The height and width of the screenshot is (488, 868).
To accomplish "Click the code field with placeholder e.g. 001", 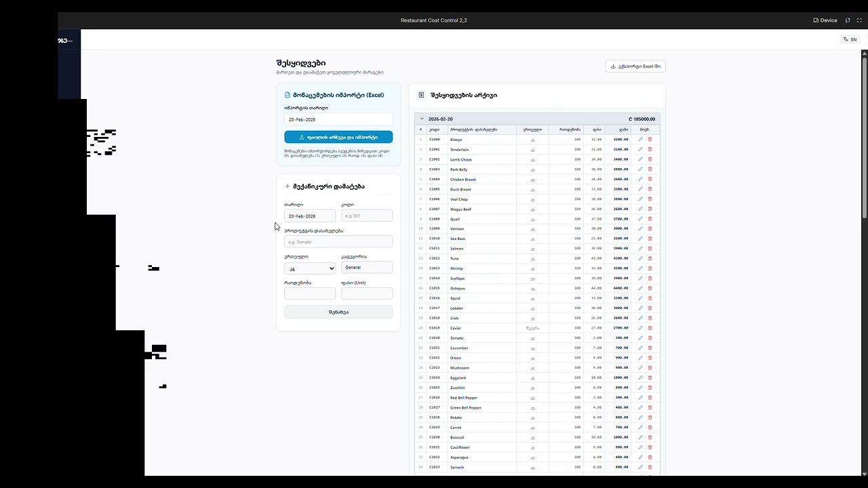I will click(x=367, y=216).
